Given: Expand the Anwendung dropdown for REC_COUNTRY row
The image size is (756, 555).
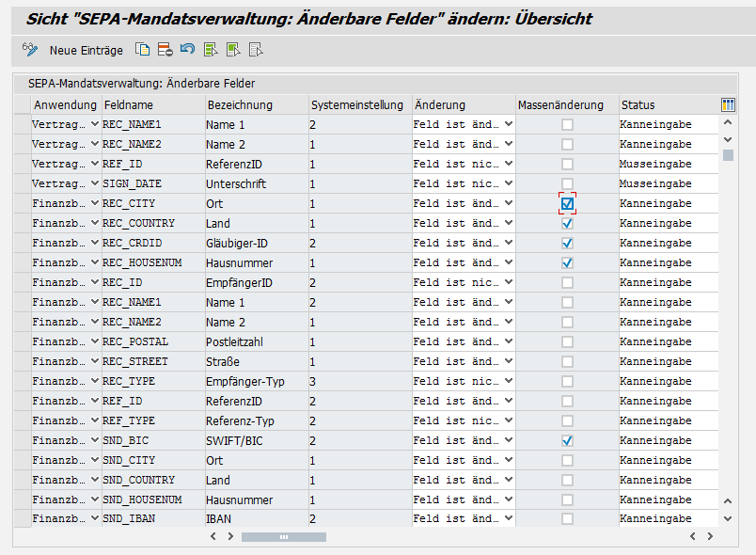Looking at the screenshot, I should 95,223.
